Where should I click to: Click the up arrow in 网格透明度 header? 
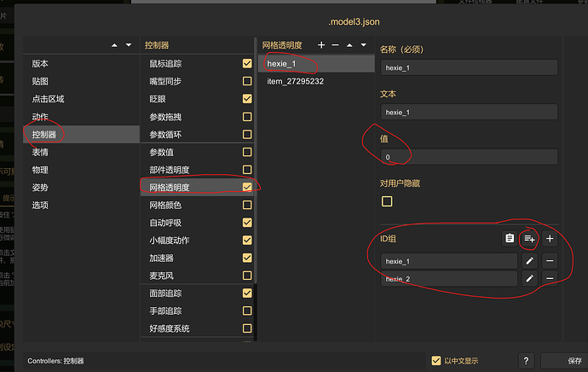coord(349,44)
